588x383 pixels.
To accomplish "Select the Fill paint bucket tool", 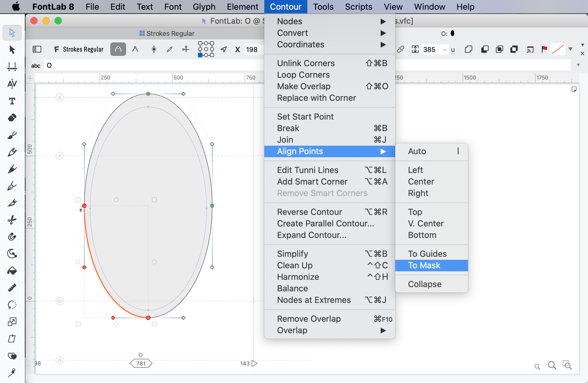I will (12, 270).
